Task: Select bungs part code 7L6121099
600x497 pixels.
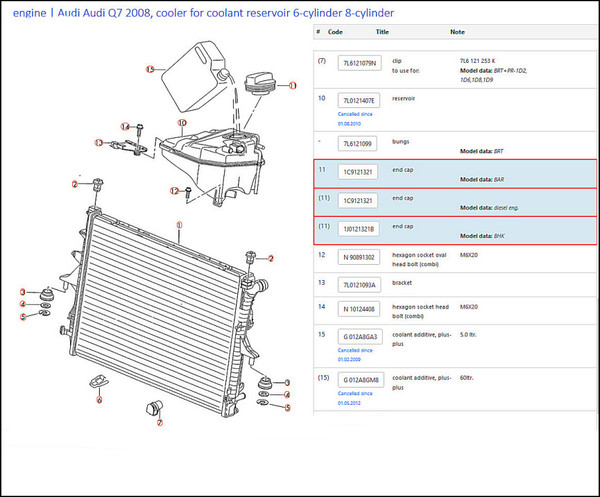Action: click(x=359, y=144)
